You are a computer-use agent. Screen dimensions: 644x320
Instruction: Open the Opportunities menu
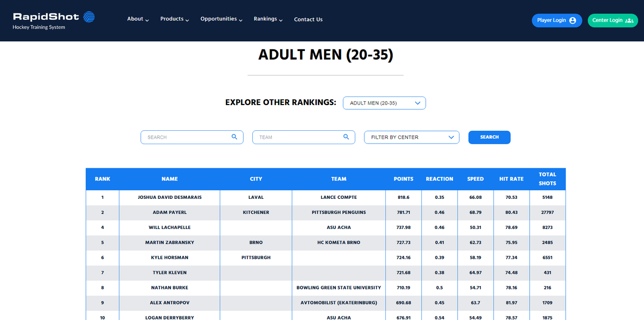(x=222, y=19)
